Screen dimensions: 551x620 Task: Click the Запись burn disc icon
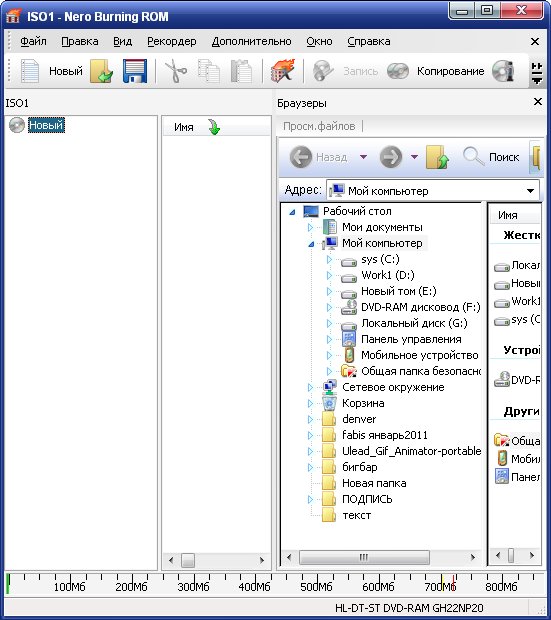coord(323,71)
